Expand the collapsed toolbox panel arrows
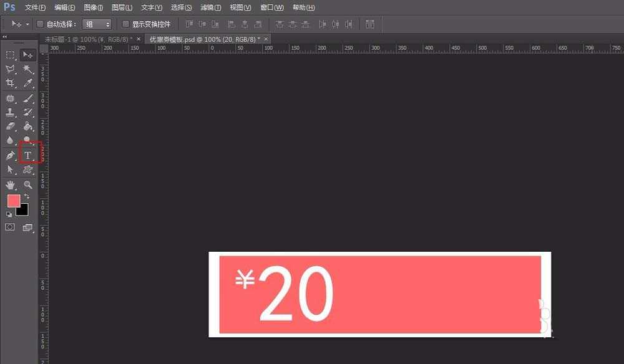Screen dimensions: 624x364 5,37
